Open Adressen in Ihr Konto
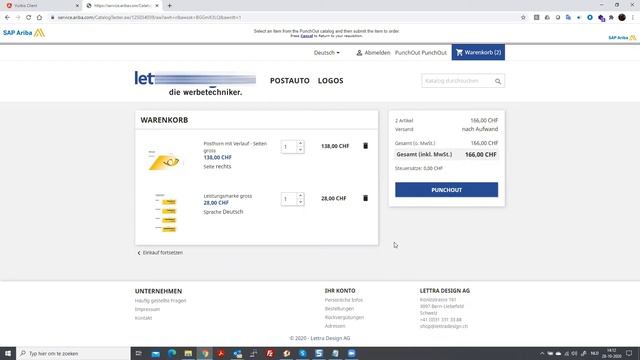 pyautogui.click(x=335, y=326)
